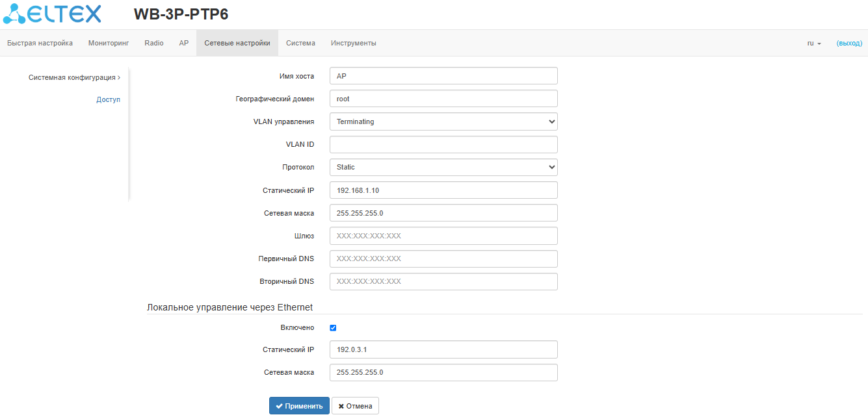Open the 'ru' language dropdown
The height and width of the screenshot is (417, 868).
coord(814,43)
